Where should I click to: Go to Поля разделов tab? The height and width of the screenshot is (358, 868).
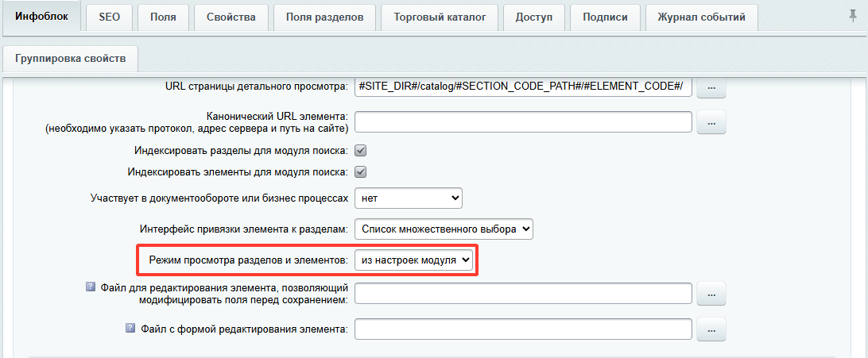pos(325,17)
